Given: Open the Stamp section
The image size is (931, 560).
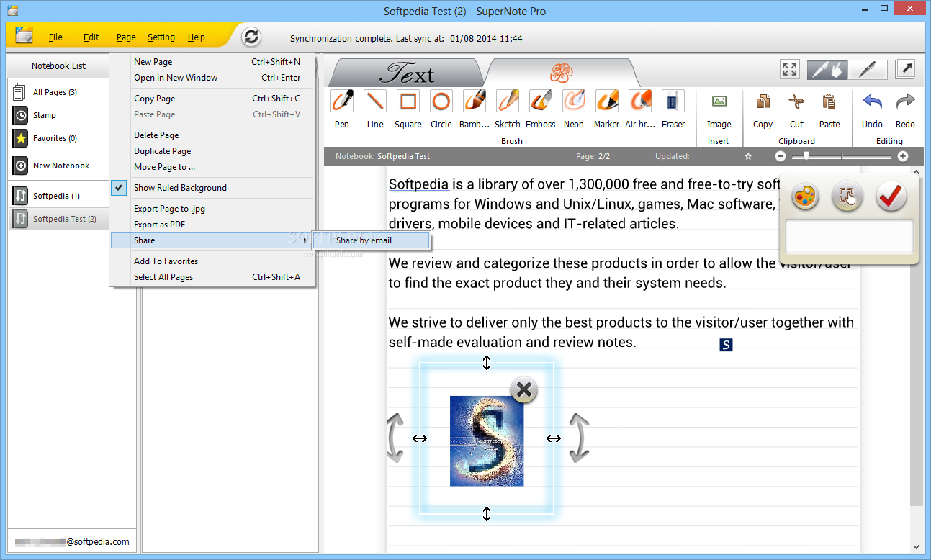Looking at the screenshot, I should click(x=59, y=115).
